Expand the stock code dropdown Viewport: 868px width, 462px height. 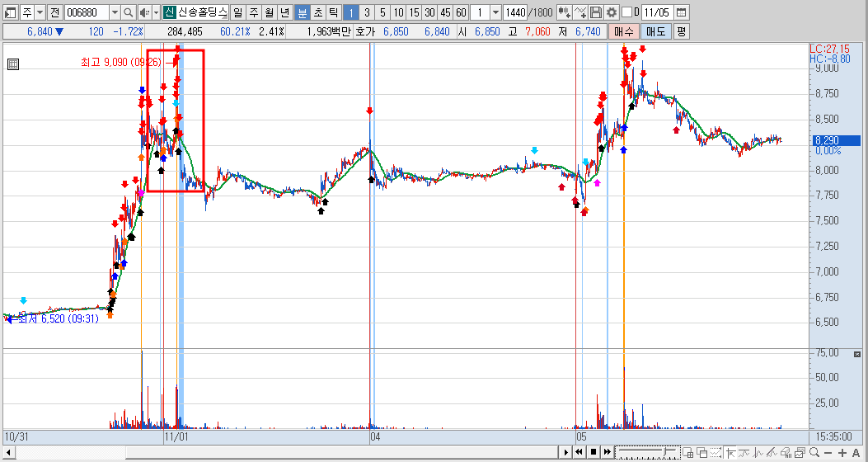pyautogui.click(x=115, y=12)
